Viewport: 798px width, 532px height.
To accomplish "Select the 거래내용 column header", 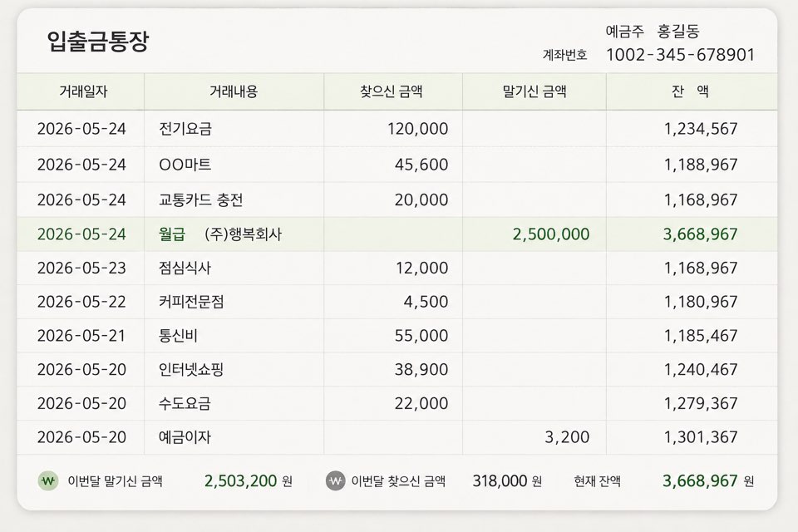I will 234,91.
